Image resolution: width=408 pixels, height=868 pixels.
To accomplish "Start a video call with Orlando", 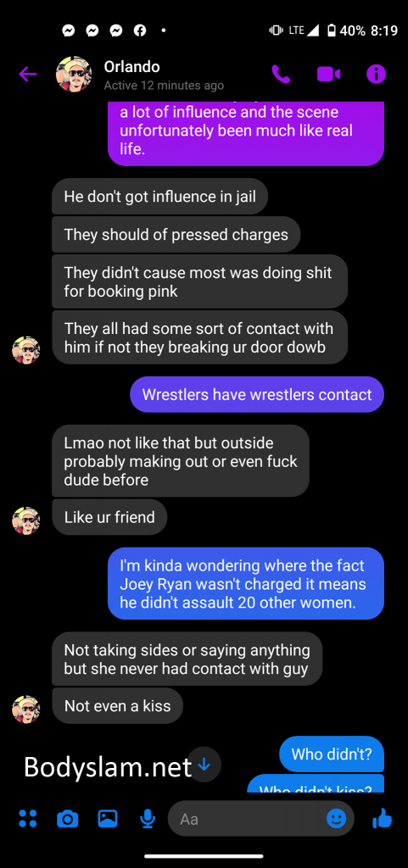I will (328, 74).
